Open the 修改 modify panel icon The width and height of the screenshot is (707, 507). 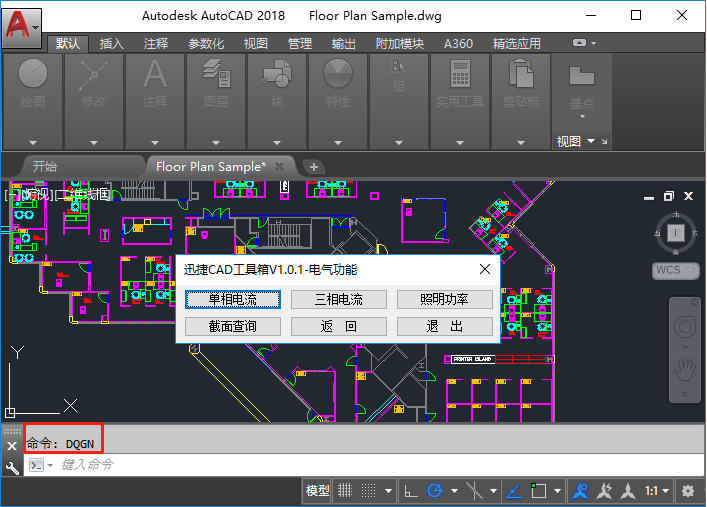pyautogui.click(x=93, y=74)
